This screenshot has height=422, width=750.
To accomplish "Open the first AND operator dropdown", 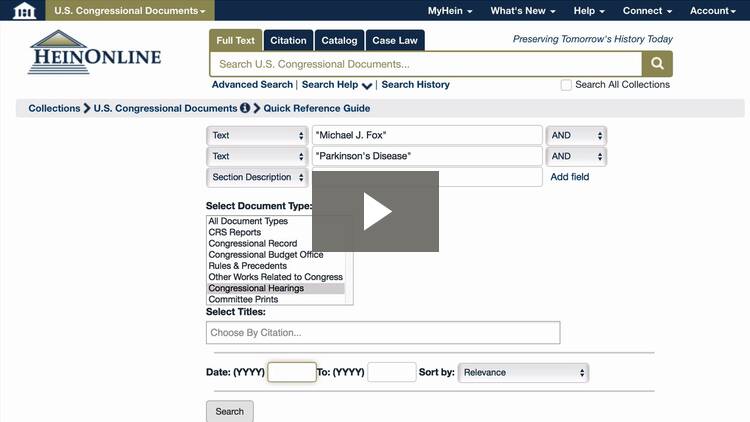I will (576, 135).
